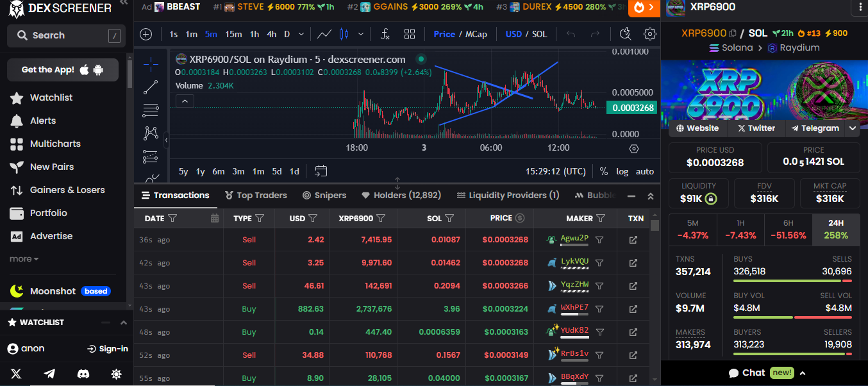Select the Fibonacci retracement tool
Screen dimensions: 868x386
pos(151,110)
